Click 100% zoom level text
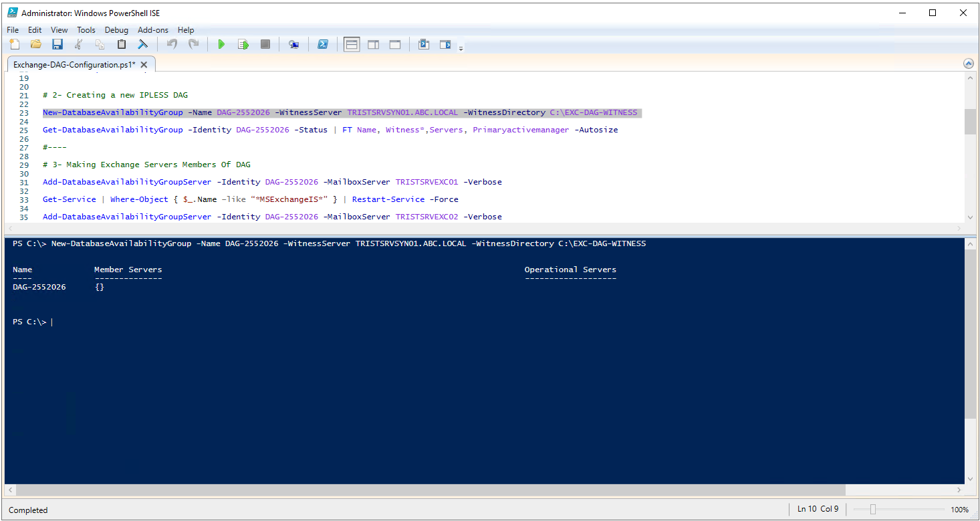The width and height of the screenshot is (980, 521). pyautogui.click(x=959, y=510)
